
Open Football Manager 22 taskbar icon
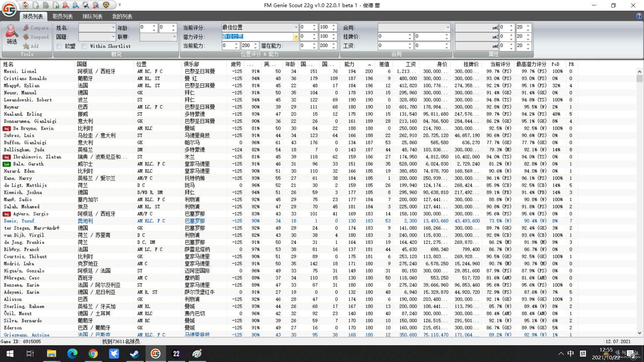click(176, 354)
